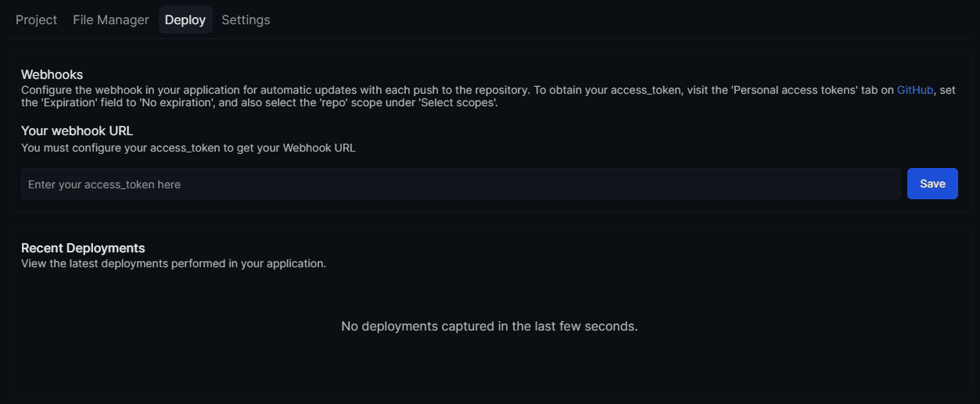Screen dimensions: 980x404
Task: Click the Save button
Action: (932, 184)
